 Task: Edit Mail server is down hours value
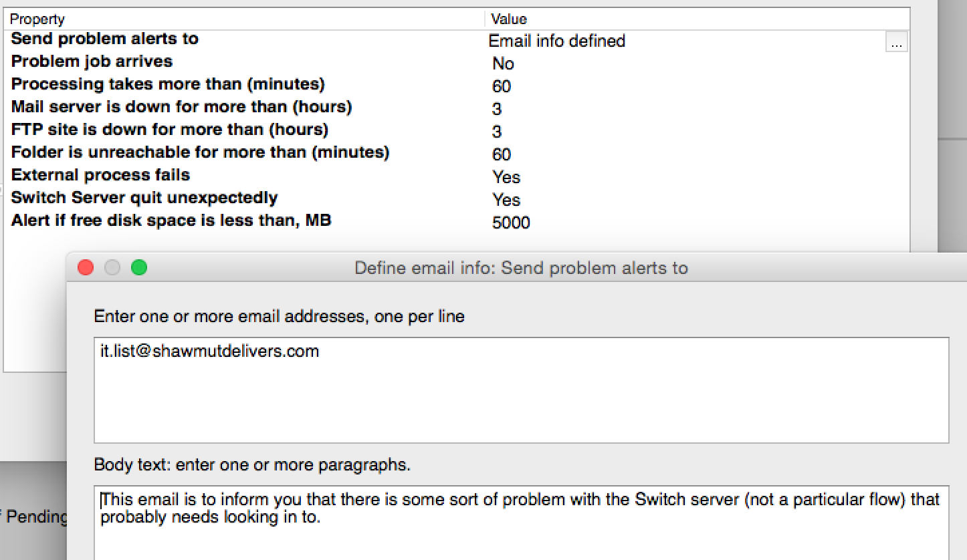497,109
